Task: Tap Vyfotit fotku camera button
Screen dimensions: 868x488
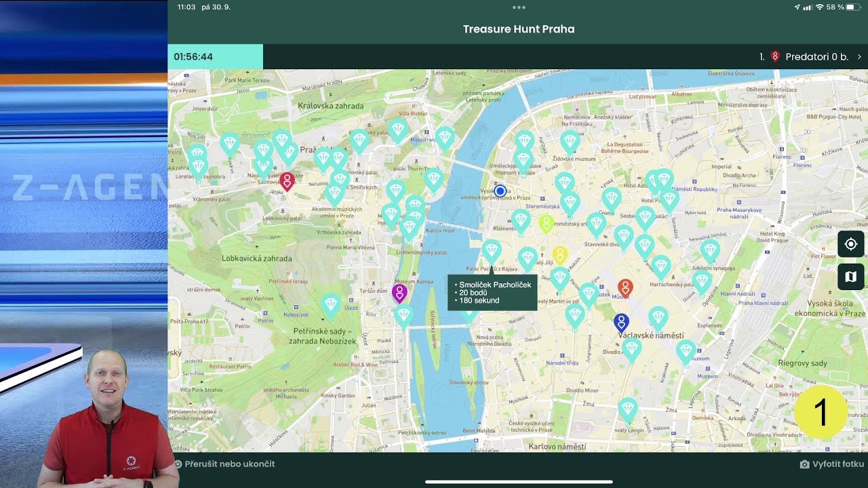Action: (831, 464)
